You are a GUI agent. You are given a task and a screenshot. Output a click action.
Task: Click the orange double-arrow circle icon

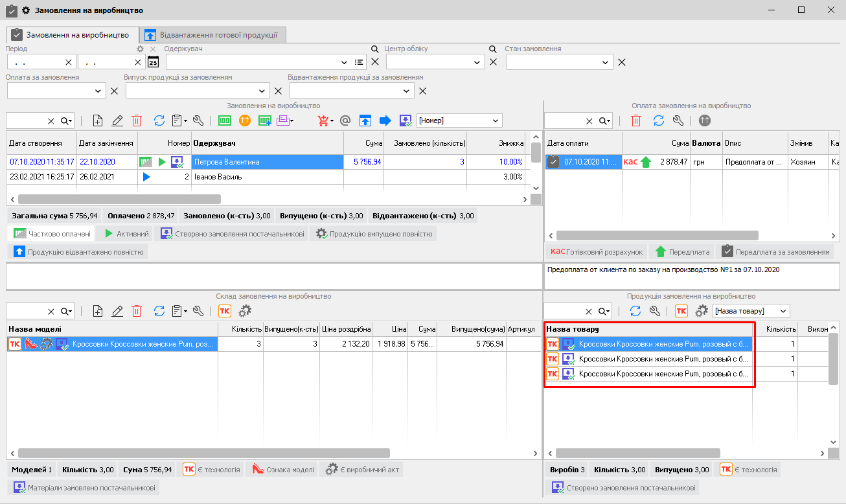click(245, 120)
